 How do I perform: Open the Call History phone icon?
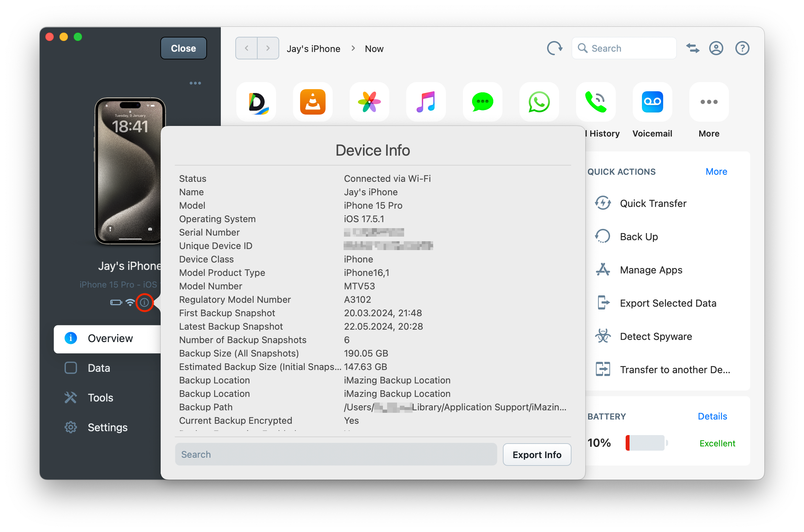point(596,102)
